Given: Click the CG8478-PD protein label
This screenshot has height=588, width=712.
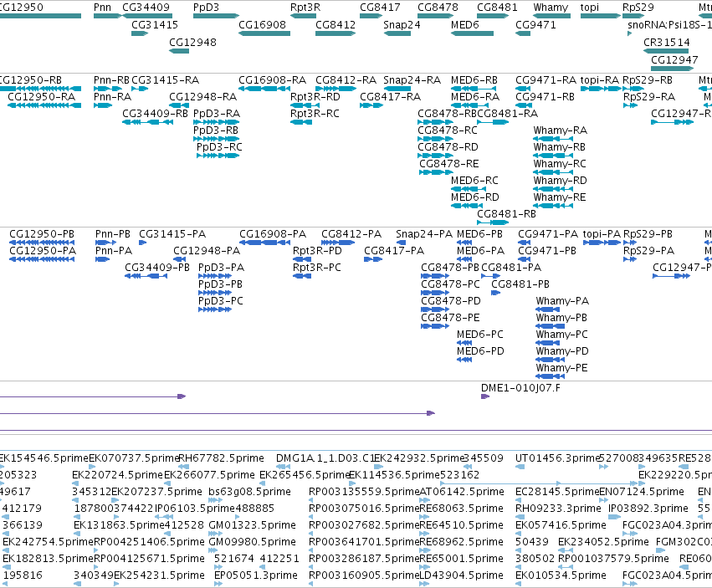Looking at the screenshot, I should (x=450, y=301).
